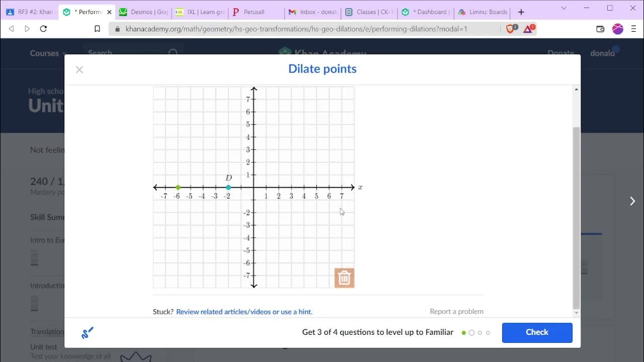This screenshot has width=644, height=362.
Task: Open the 'Review related articles/videos or use a hint' link
Action: click(x=244, y=312)
